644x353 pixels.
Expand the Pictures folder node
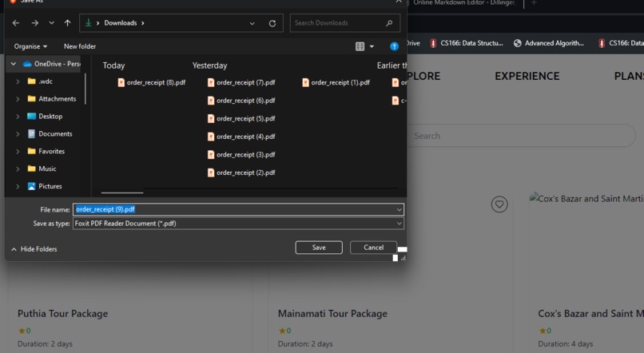coord(18,186)
